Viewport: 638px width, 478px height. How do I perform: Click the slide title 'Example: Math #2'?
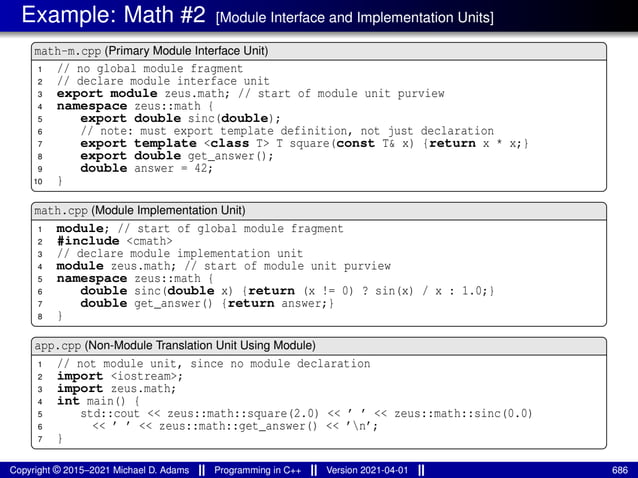coord(114,15)
